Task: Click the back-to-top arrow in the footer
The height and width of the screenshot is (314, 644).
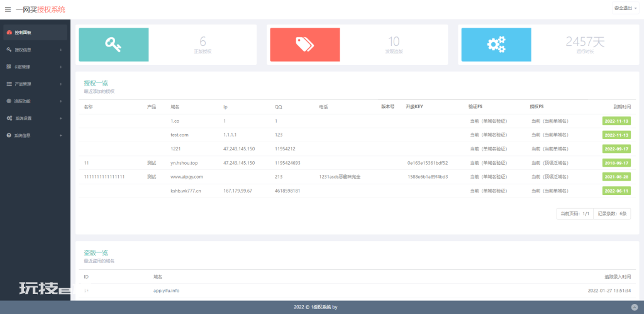Action: pos(635,307)
